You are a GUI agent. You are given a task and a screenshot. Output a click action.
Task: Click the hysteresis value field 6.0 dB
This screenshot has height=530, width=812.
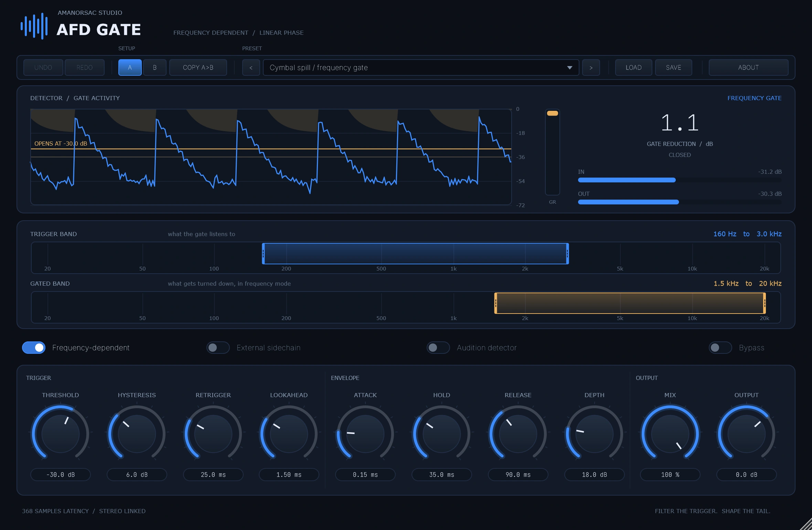tap(137, 475)
